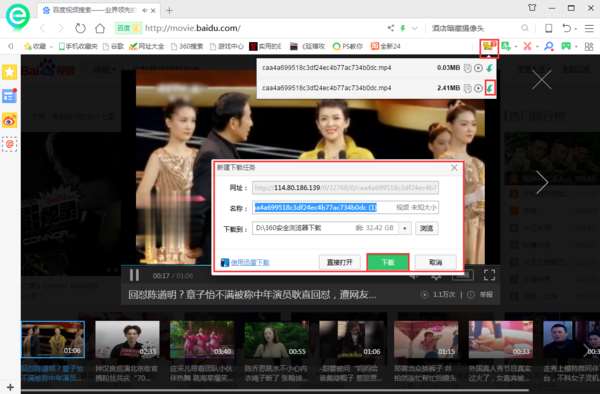The height and width of the screenshot is (394, 600).
Task: Expand the 收藏 bookmarks dropdown
Action: pos(51,47)
